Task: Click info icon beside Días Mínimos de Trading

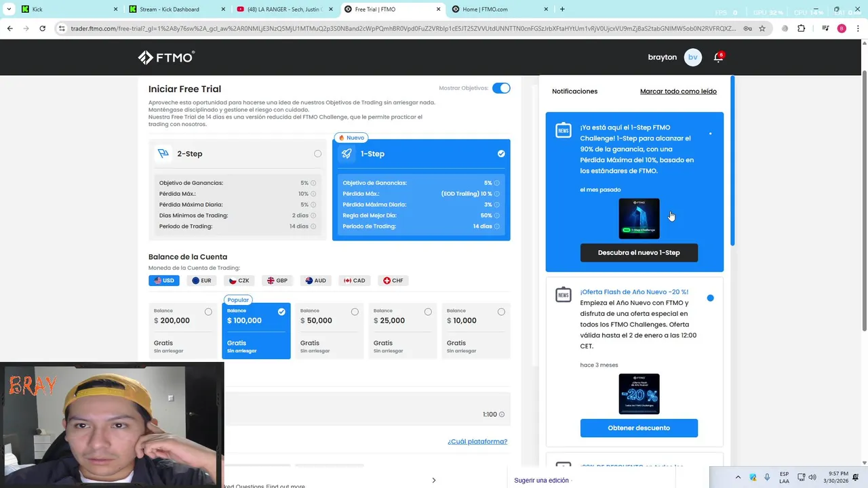Action: (x=313, y=216)
